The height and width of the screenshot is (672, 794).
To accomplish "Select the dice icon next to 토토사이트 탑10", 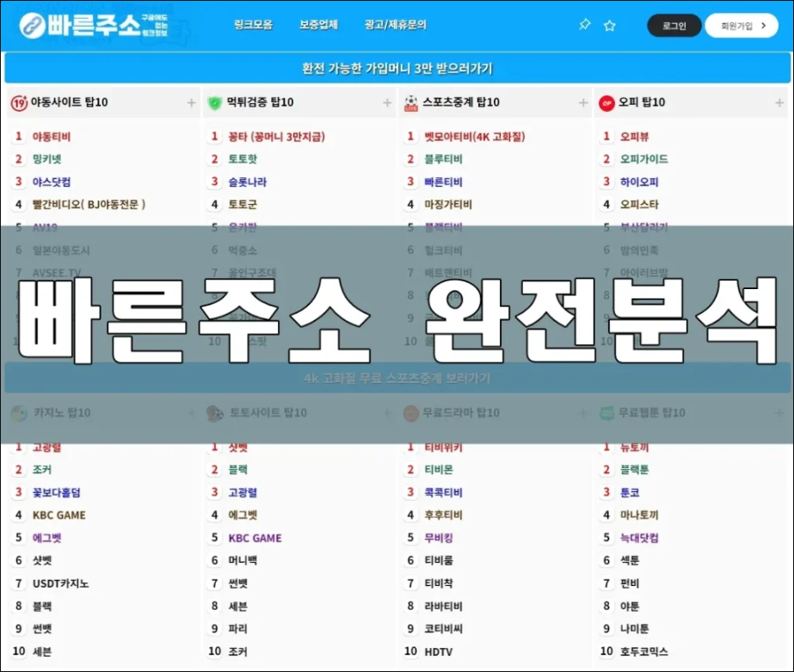I will [x=215, y=412].
